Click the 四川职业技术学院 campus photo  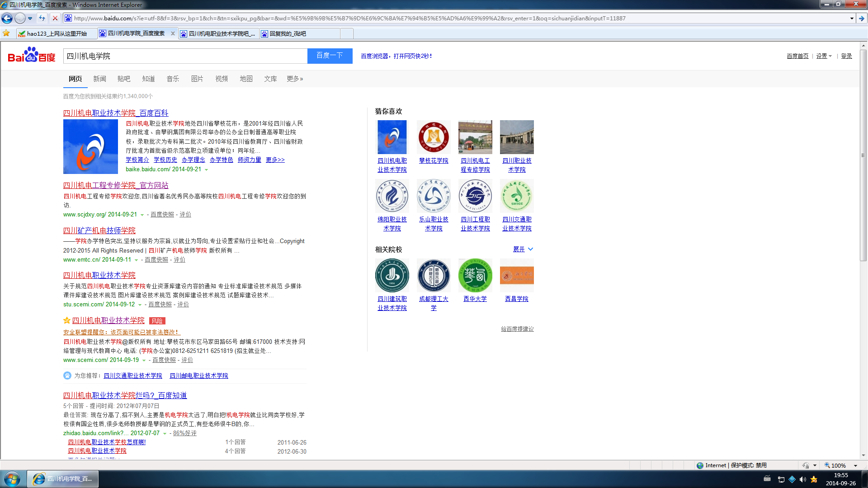(x=517, y=137)
